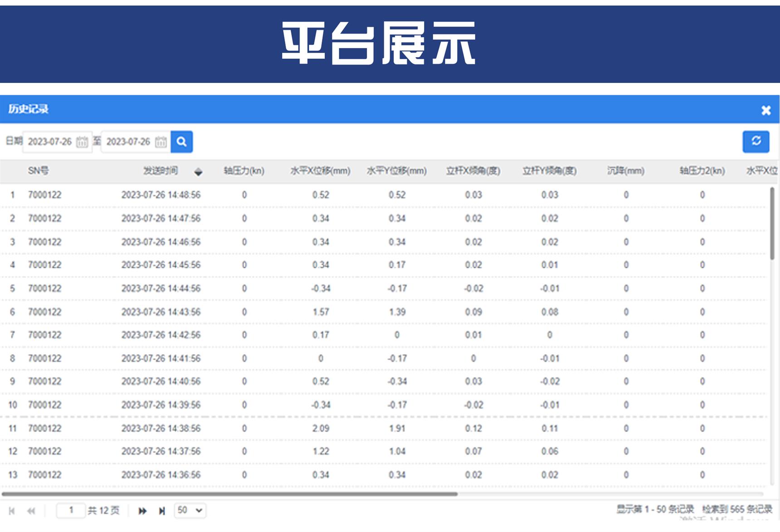Click row number 6 cell
780x532 pixels.
pyautogui.click(x=12, y=312)
